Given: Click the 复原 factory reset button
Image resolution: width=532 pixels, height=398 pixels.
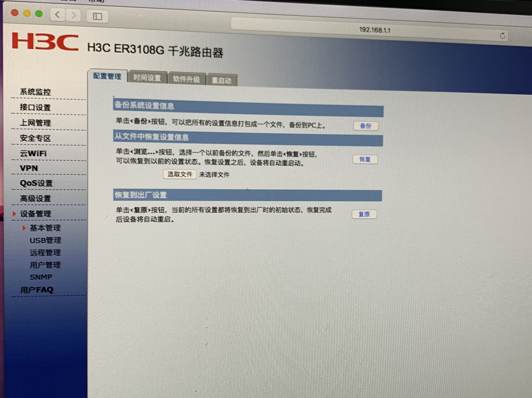Looking at the screenshot, I should tap(364, 214).
